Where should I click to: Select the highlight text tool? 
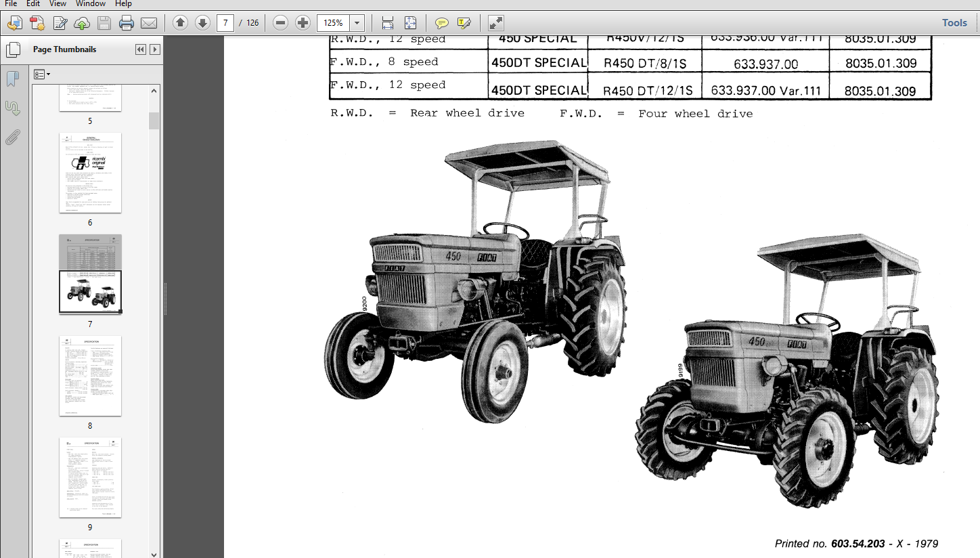(464, 23)
